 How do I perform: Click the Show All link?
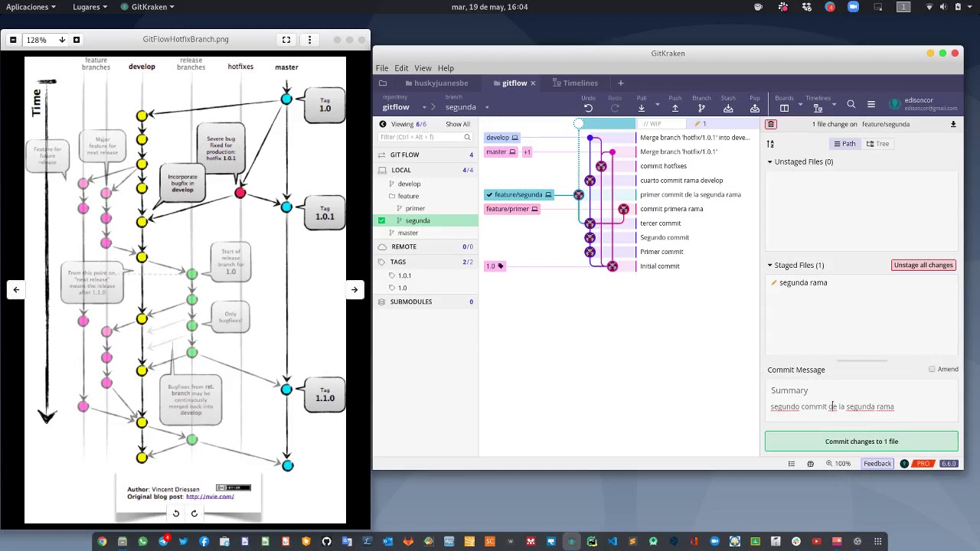[458, 124]
